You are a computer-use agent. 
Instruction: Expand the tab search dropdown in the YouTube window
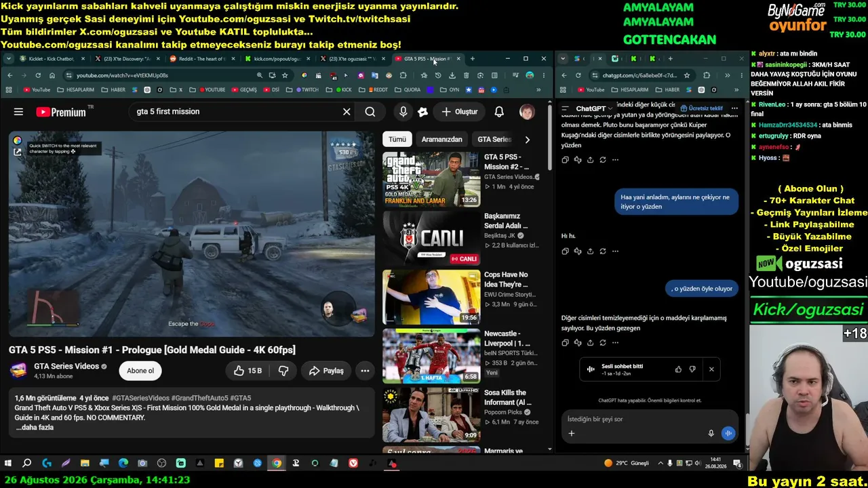click(8, 59)
